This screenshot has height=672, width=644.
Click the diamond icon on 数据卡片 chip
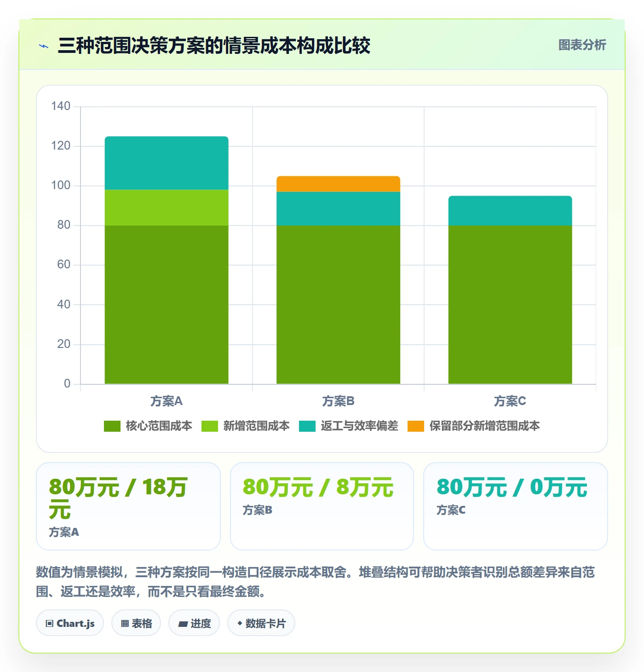tap(240, 623)
